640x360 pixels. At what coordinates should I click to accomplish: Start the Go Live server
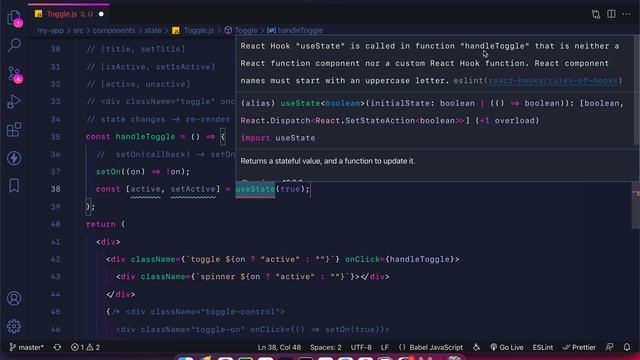507,347
